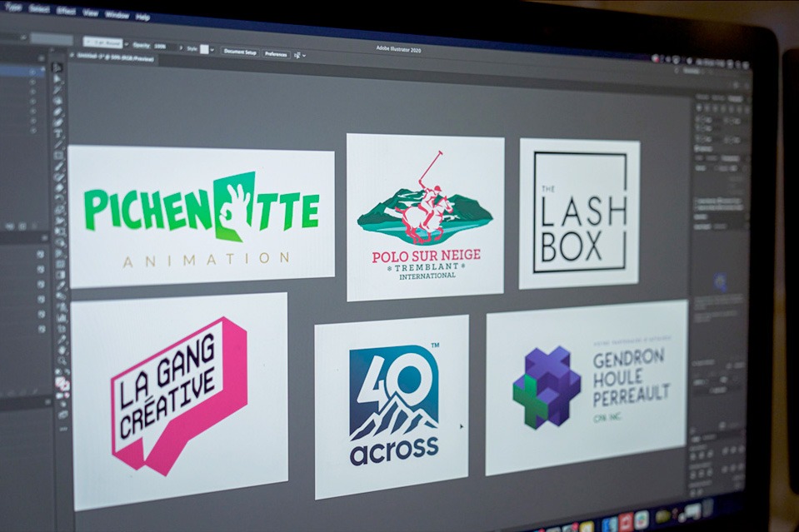This screenshot has height=532, width=799.
Task: Close the Untitled-1 document tab
Action: (x=72, y=55)
